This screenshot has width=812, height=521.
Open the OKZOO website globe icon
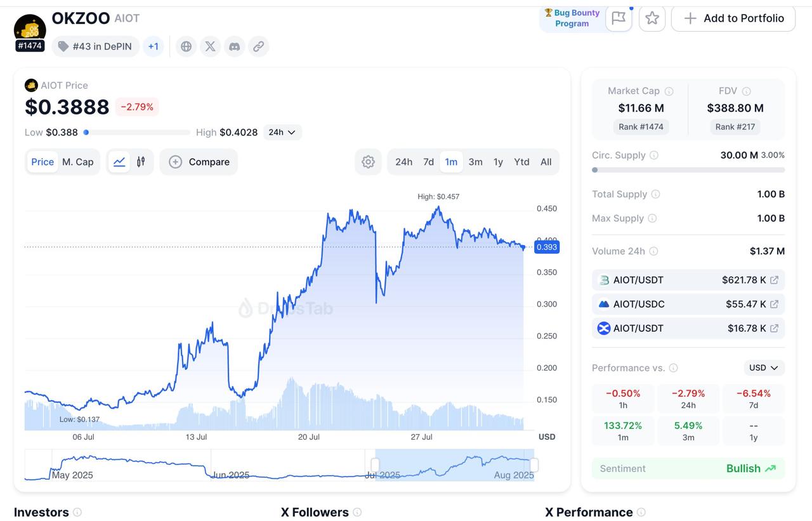[186, 46]
